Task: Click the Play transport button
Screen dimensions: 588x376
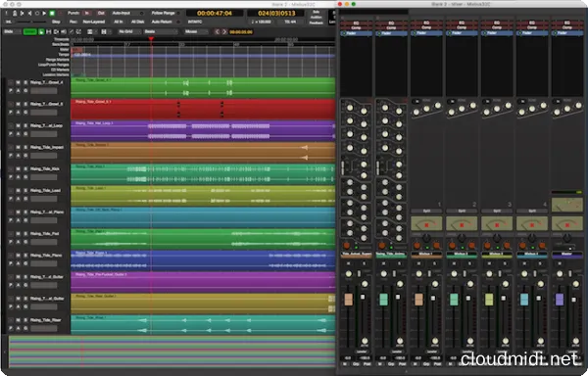Action: click(44, 13)
